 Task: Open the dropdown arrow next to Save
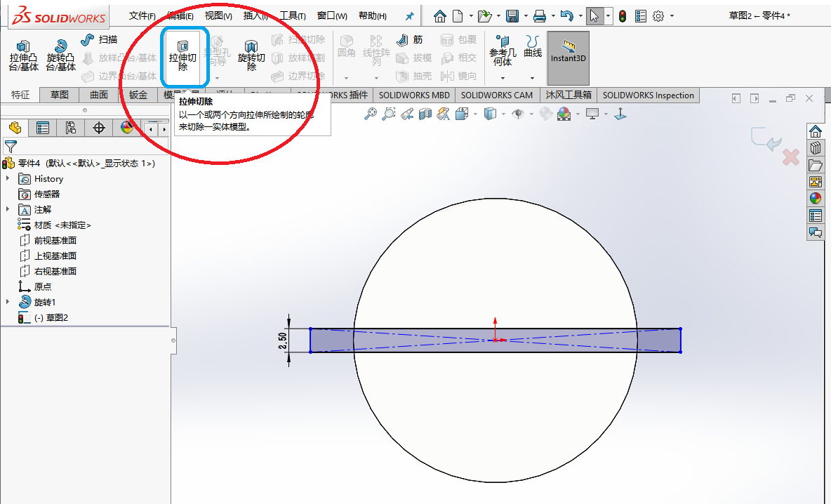pyautogui.click(x=526, y=16)
